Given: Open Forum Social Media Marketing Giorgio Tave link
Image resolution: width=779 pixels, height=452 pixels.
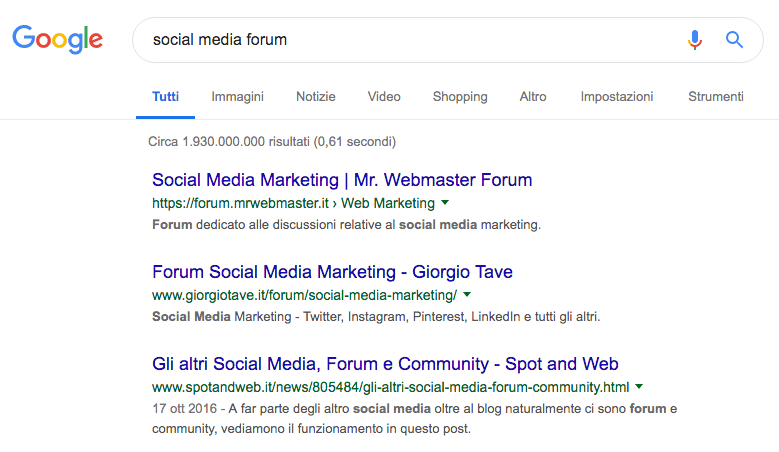Looking at the screenshot, I should [332, 272].
